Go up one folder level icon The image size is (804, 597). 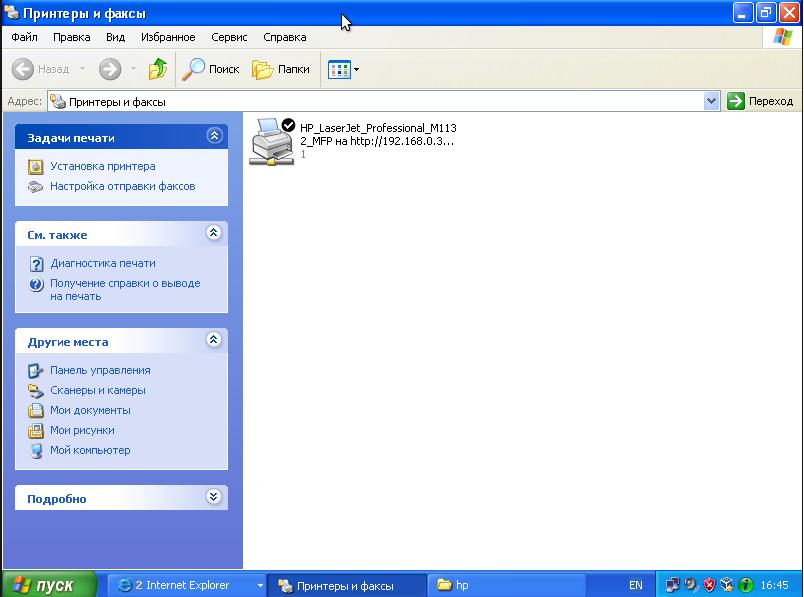pos(158,69)
